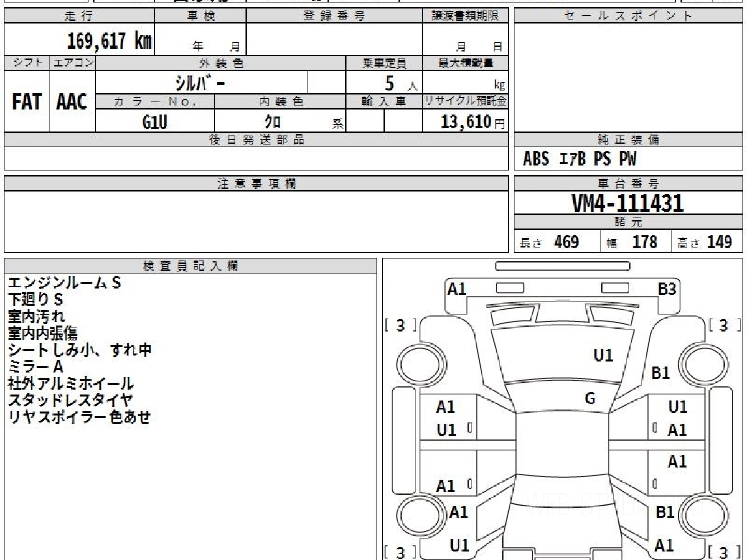747x560 pixels.
Task: Click the empty セールスポイント box
Action: 628,78
